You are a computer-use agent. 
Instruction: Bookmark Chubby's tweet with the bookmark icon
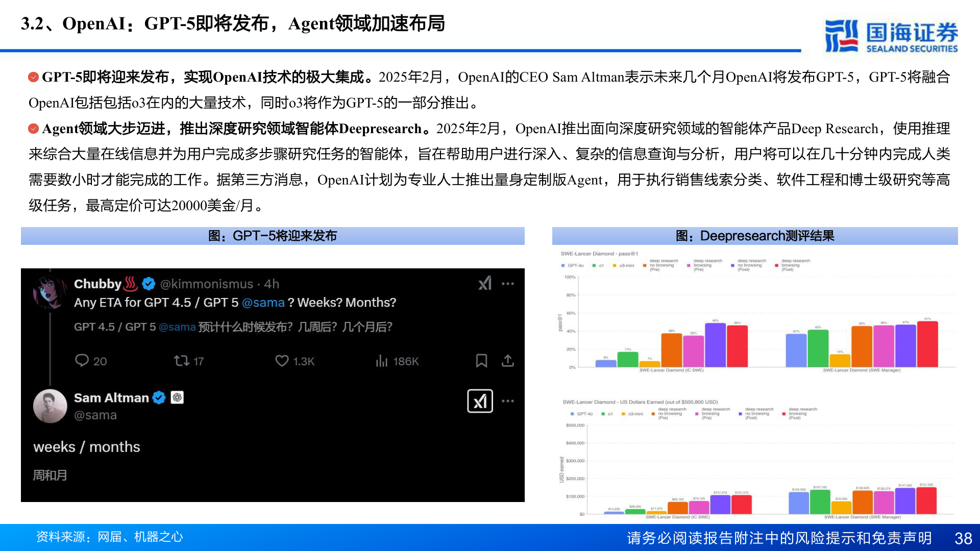[481, 361]
